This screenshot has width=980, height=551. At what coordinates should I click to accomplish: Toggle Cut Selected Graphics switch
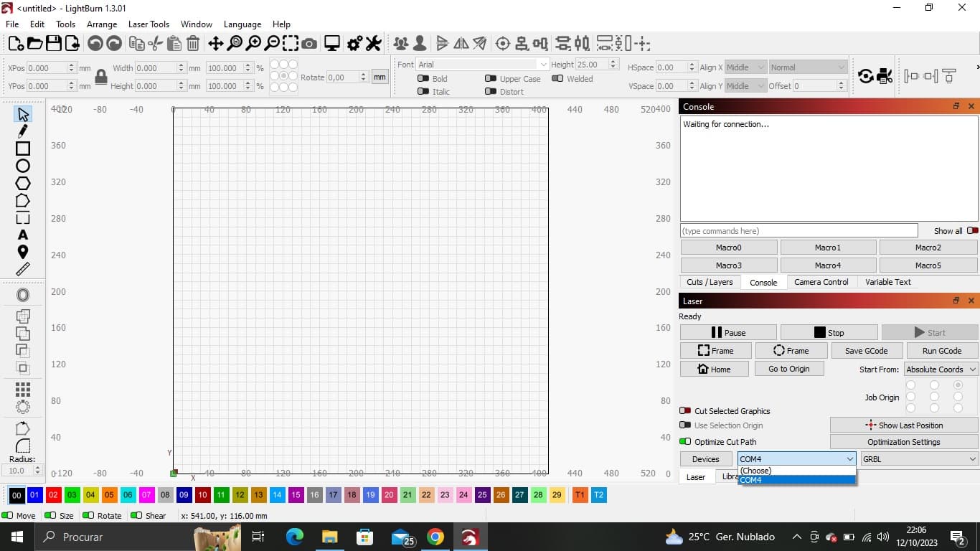[x=685, y=411]
